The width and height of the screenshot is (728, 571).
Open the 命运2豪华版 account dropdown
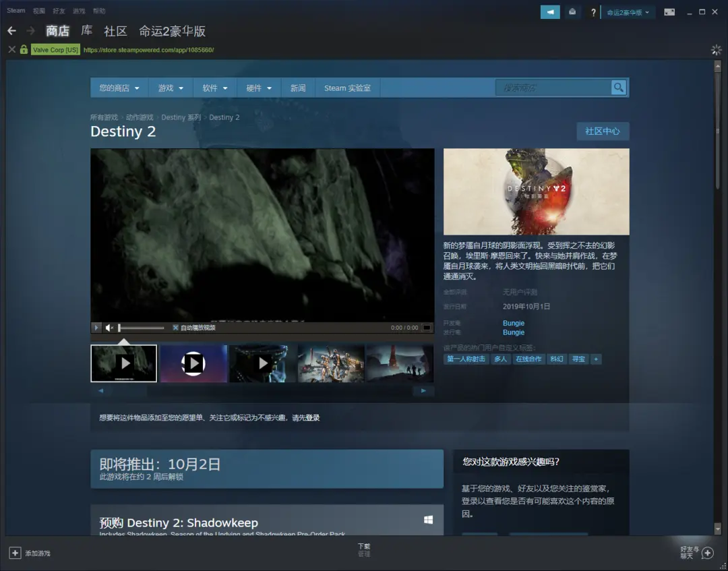(x=628, y=13)
